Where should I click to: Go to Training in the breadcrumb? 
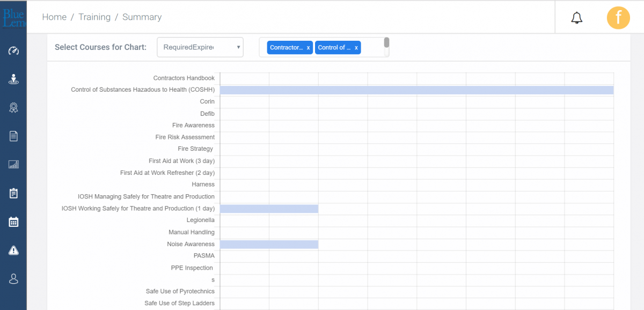click(94, 17)
